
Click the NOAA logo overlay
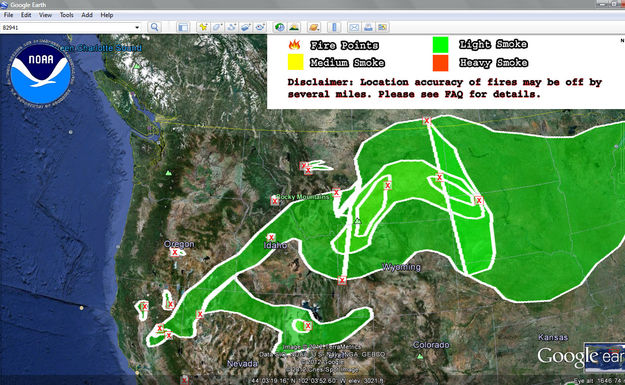tap(40, 74)
